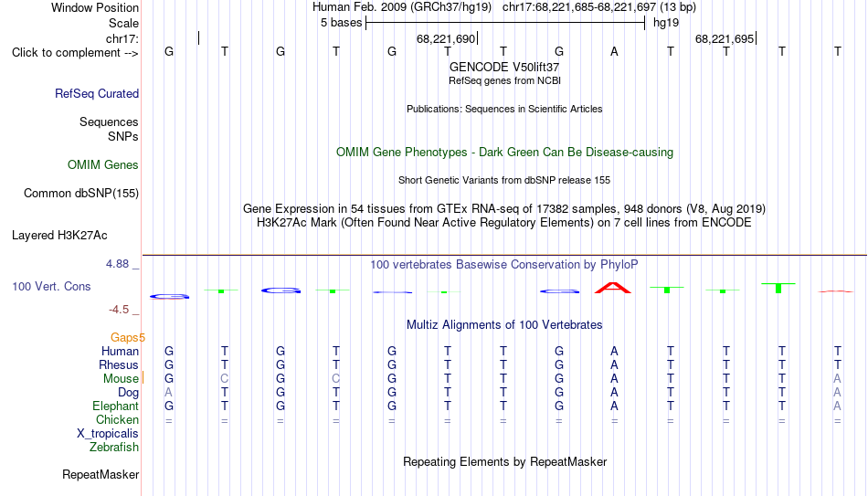Click the Scale row label
The height and width of the screenshot is (496, 868).
[x=124, y=23]
